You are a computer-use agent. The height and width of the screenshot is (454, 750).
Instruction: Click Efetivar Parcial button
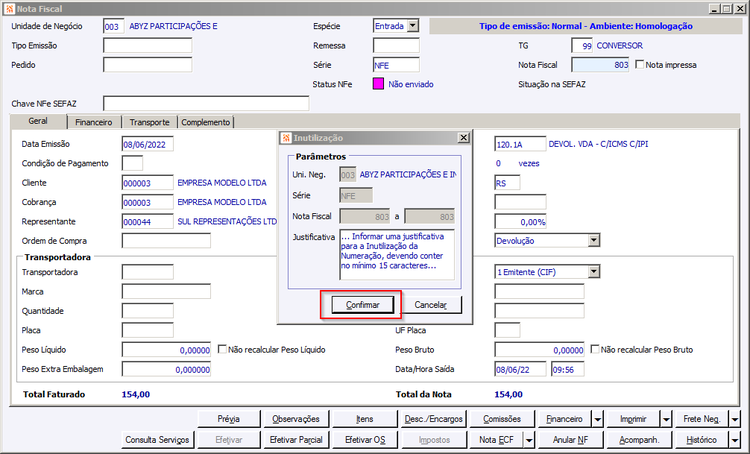click(x=296, y=440)
